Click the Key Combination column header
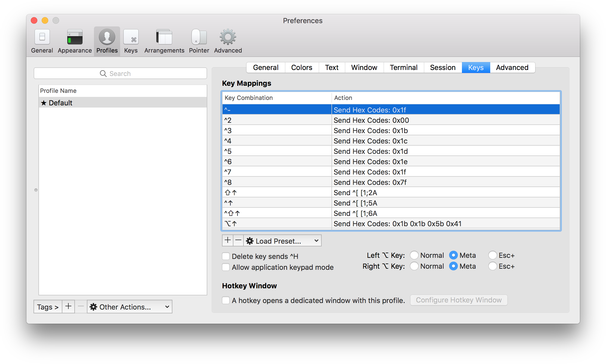Image resolution: width=606 pixels, height=364 pixels. [277, 98]
